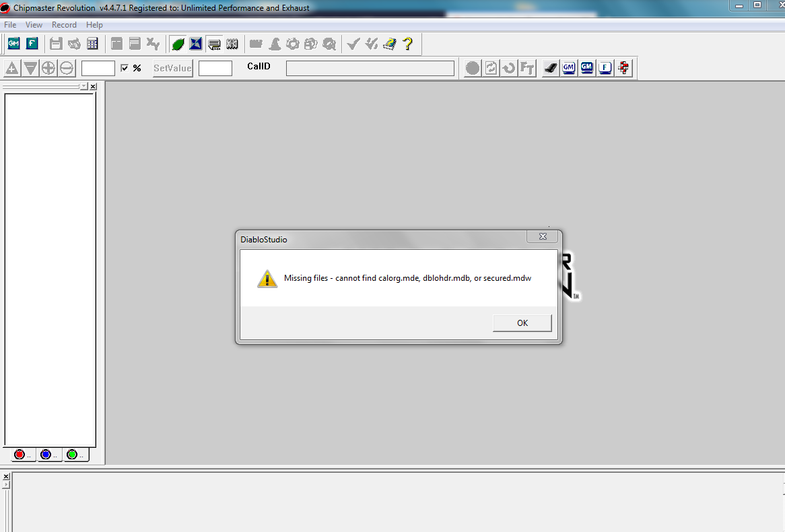Open the calculator grid icon
785x532 pixels.
93,44
